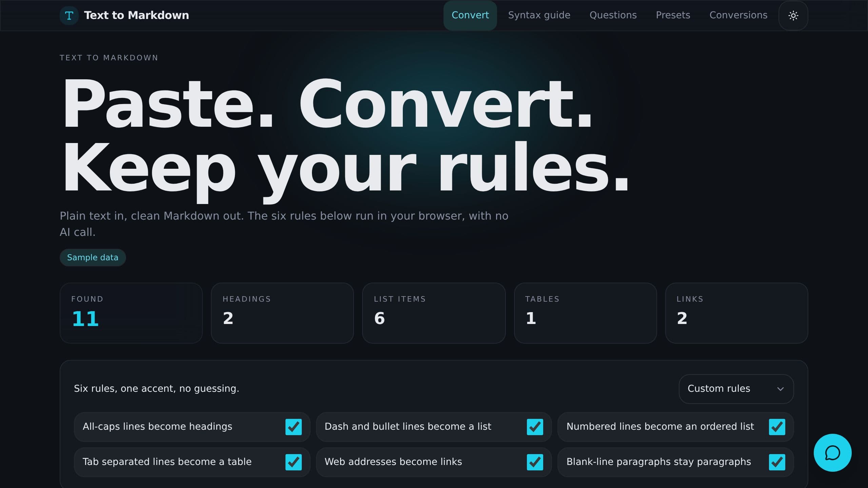Open the Questions page
Screen dimensions: 868x488
point(613,16)
